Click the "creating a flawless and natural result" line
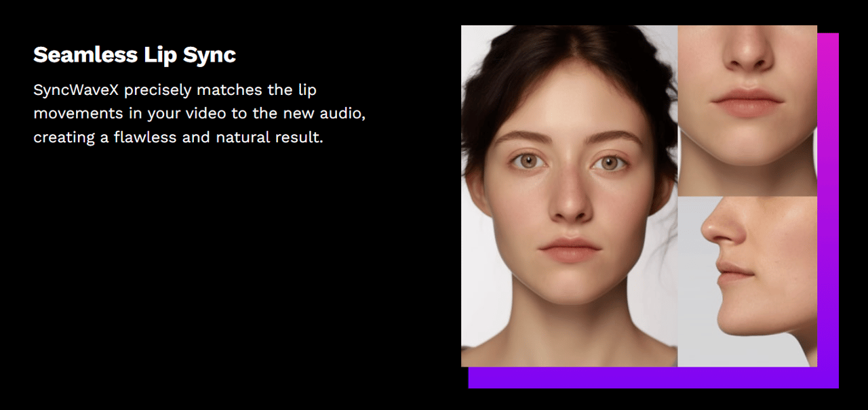Screen dimensions: 868x410 coord(178,138)
